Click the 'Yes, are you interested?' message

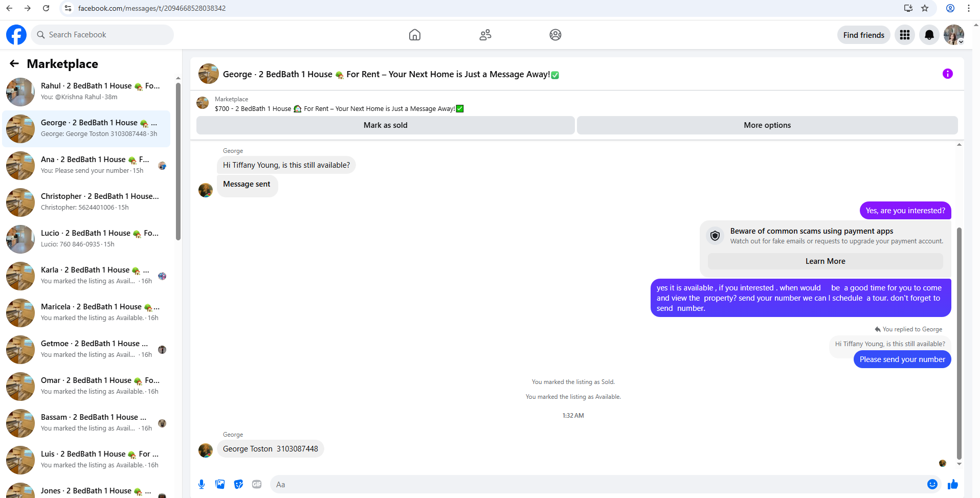(905, 211)
